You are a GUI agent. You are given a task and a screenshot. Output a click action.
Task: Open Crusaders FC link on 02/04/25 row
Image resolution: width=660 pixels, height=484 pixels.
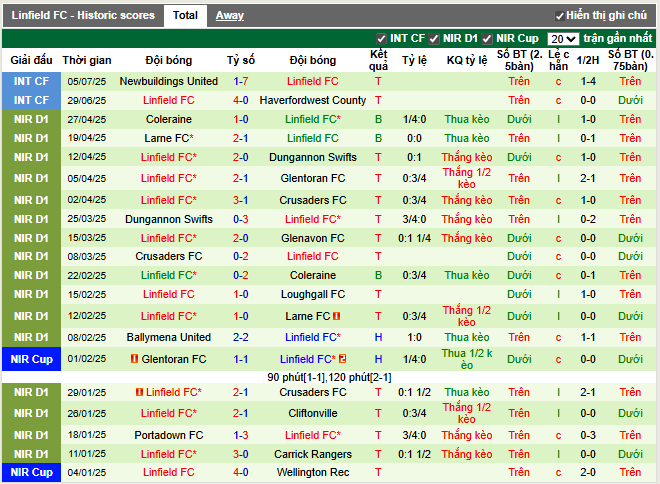(x=313, y=200)
